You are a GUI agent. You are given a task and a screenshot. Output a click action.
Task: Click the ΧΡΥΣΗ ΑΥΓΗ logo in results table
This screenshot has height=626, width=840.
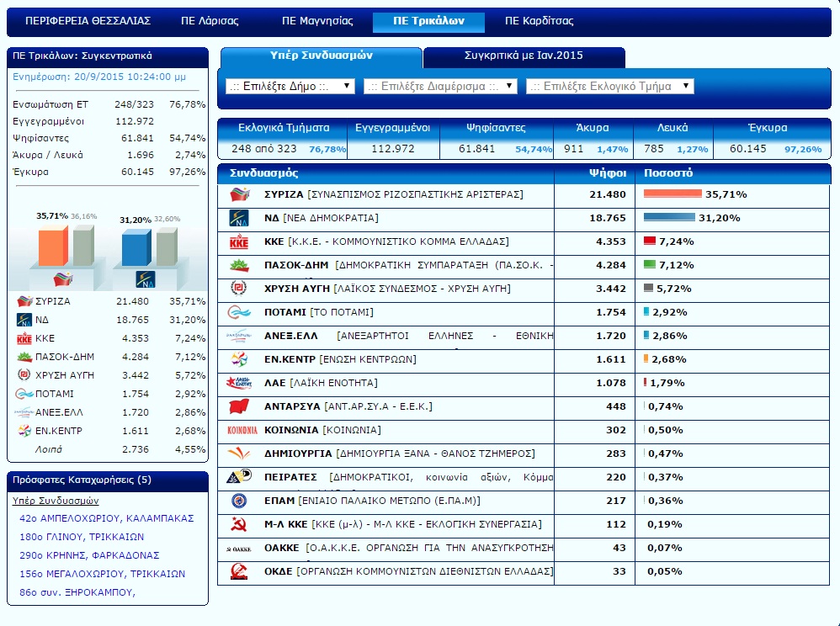tap(238, 289)
